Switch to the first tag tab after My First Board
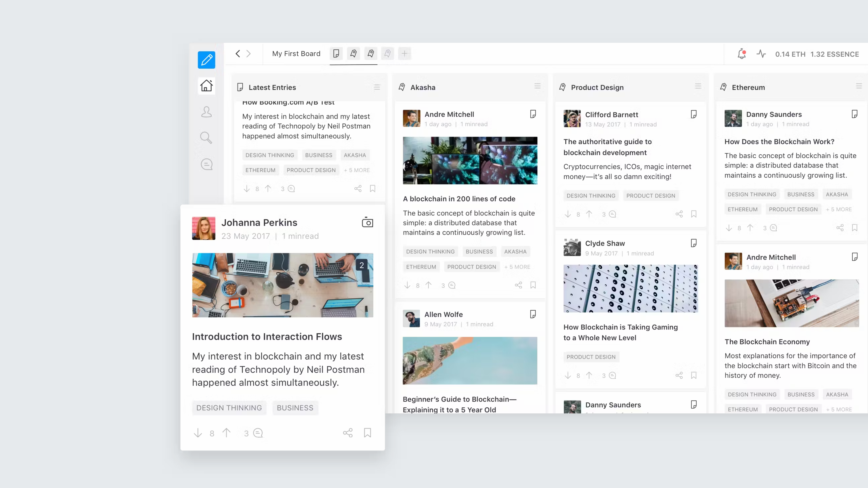 [x=353, y=54]
